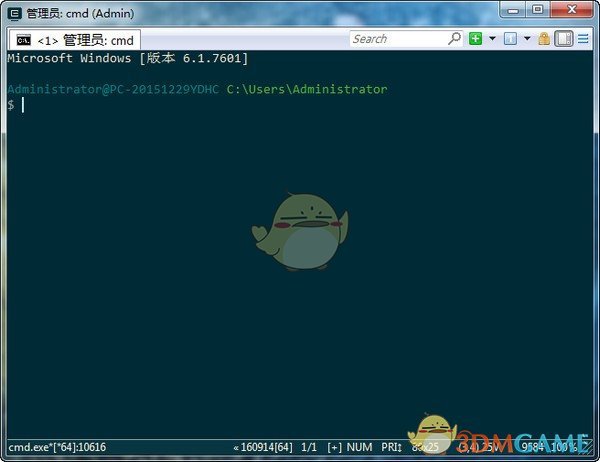This screenshot has height=462, width=600.
Task: Click the blue numbered active console icon
Action: (x=510, y=39)
